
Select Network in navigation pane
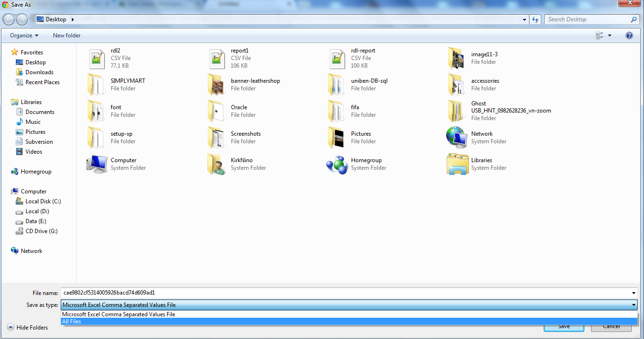31,251
